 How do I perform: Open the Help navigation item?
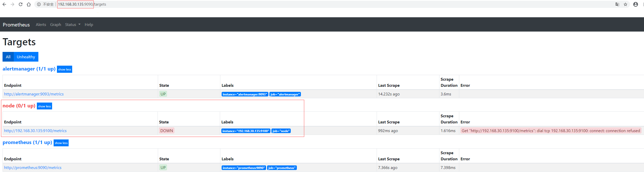89,25
